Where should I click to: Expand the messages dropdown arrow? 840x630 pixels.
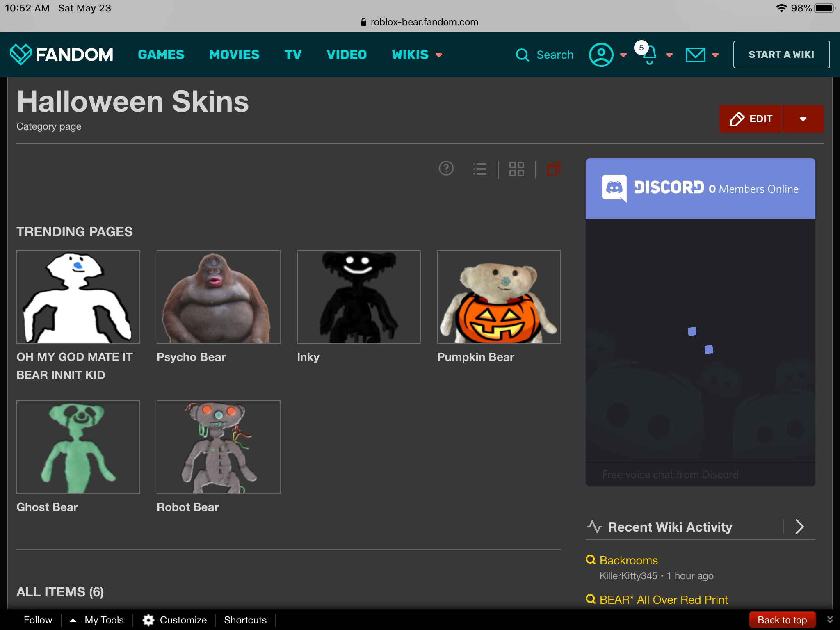click(x=715, y=55)
